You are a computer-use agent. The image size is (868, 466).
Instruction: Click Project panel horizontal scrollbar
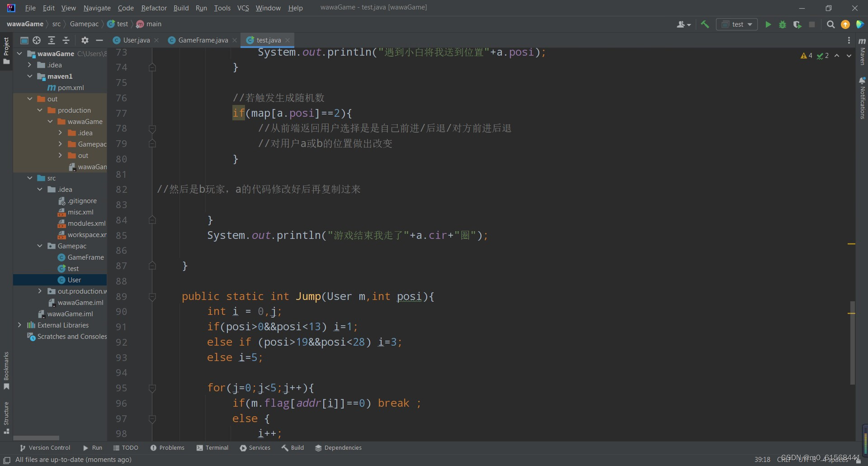tap(36, 438)
